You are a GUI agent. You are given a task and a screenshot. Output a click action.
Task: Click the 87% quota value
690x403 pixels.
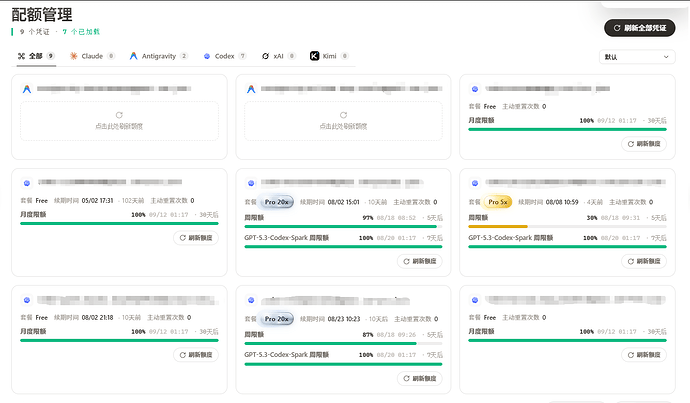point(368,335)
